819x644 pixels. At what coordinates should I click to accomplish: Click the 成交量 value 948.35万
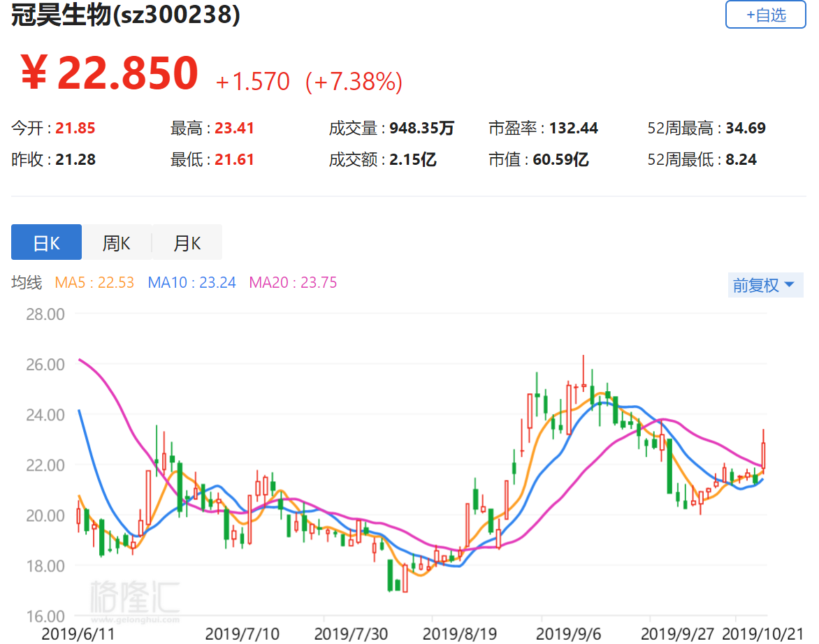click(421, 128)
